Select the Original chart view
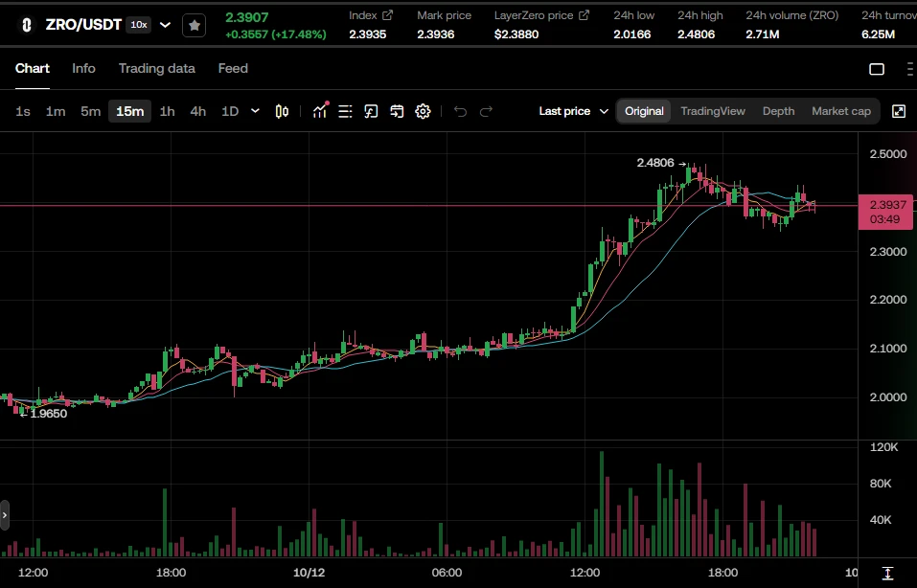The image size is (917, 588). click(644, 111)
